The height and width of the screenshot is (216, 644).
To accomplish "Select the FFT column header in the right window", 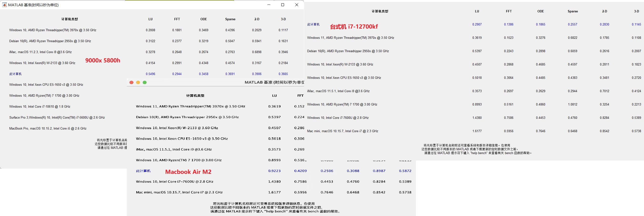I will pos(509,11).
